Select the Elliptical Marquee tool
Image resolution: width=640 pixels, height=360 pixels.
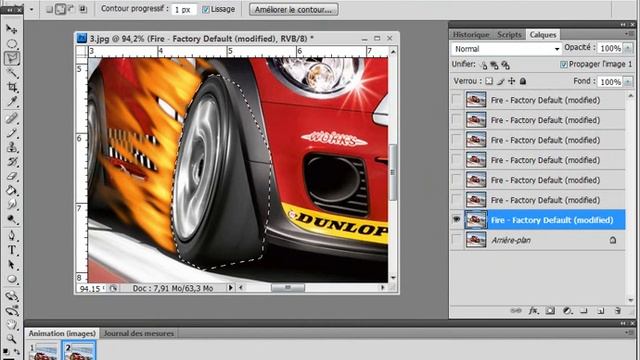(x=11, y=43)
